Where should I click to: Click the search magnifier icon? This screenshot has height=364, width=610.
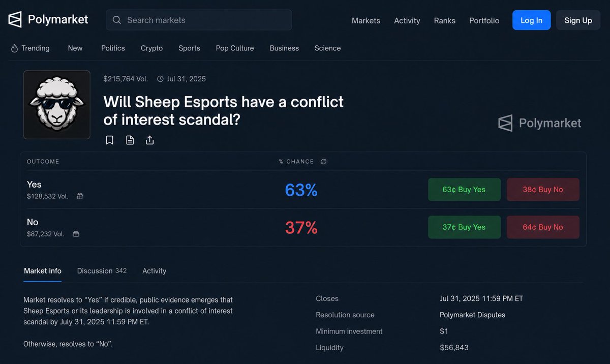pyautogui.click(x=117, y=20)
